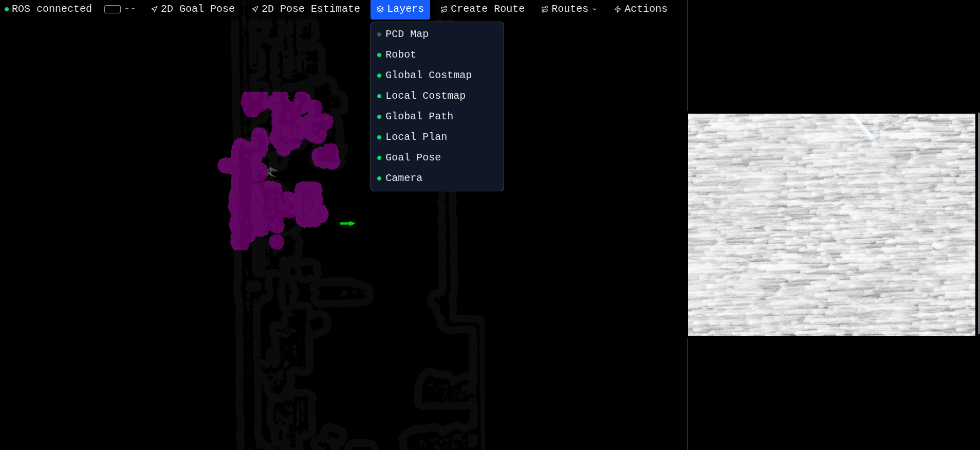Toggle Goal Pose layer
980x450 pixels.
click(437, 157)
